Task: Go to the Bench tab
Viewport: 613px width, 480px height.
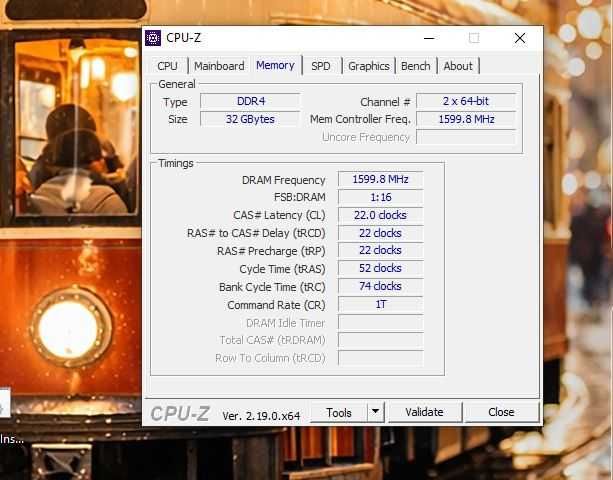Action: (x=416, y=66)
